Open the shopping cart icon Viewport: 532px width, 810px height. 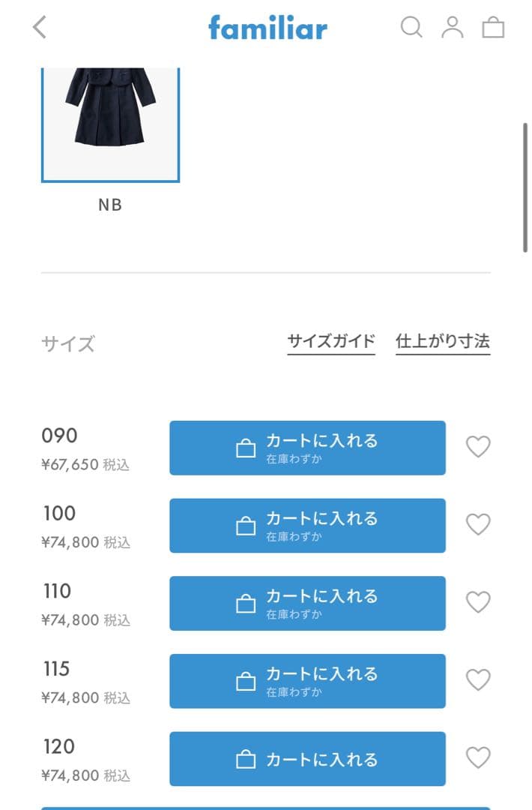click(493, 28)
